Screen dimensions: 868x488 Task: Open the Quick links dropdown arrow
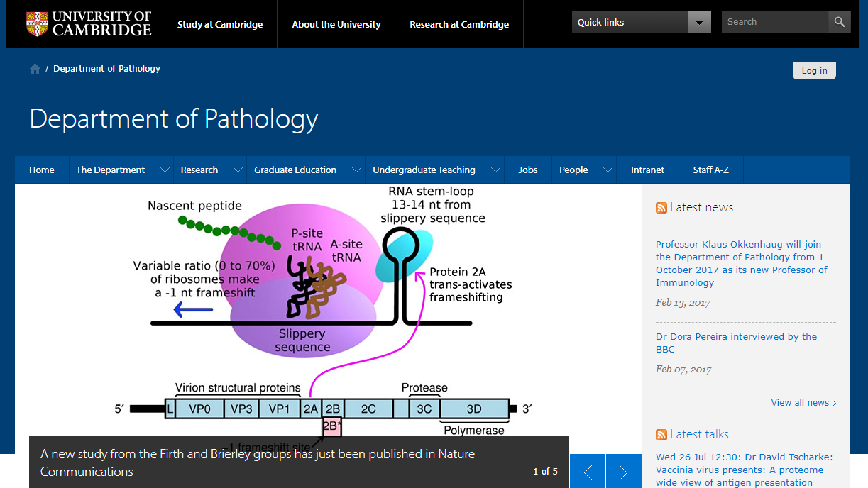(x=698, y=22)
